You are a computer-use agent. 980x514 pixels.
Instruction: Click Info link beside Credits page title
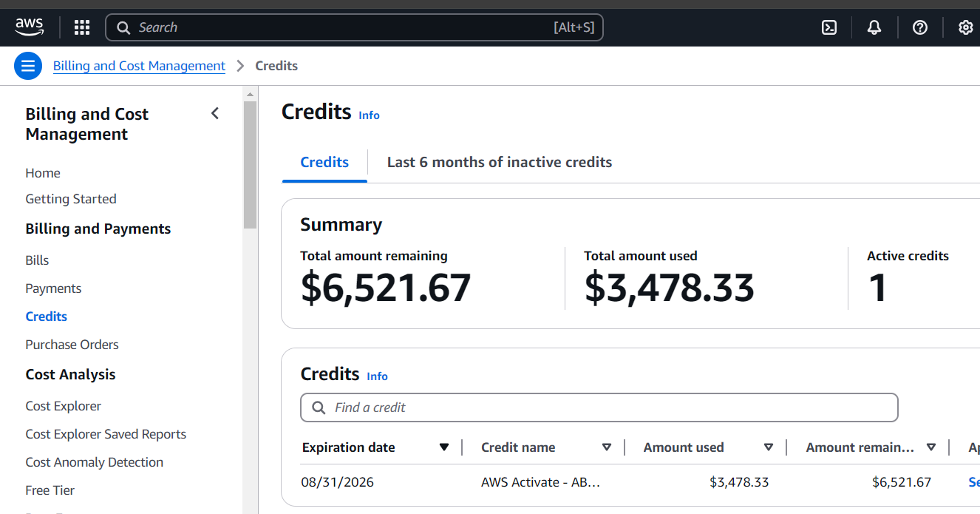[x=369, y=115]
